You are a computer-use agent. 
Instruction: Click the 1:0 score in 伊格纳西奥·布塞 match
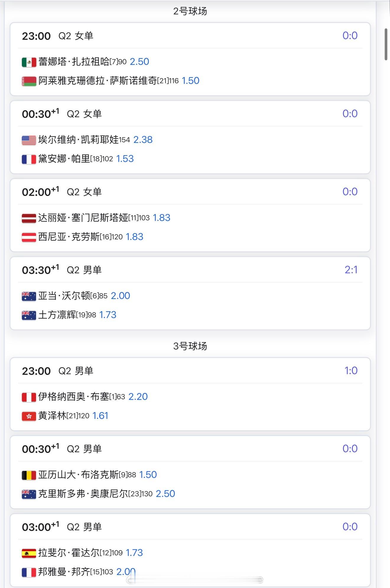point(351,371)
